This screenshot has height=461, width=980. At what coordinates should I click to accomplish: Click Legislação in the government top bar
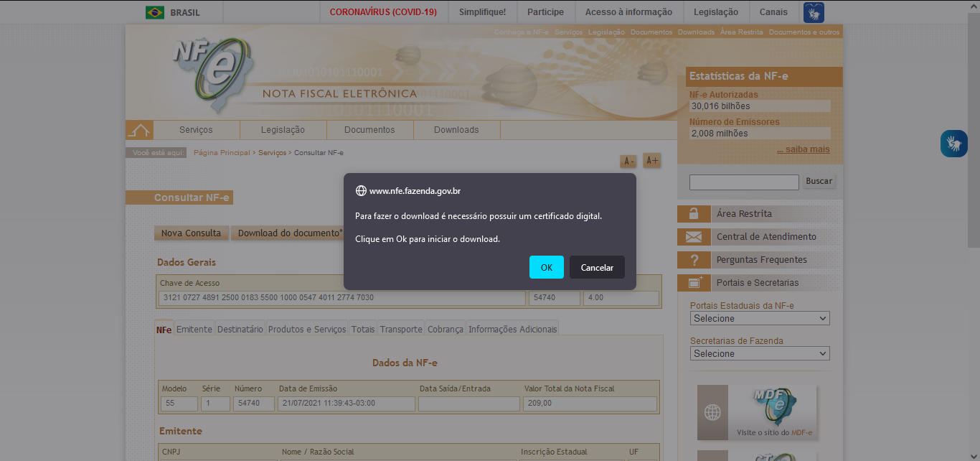[x=716, y=12]
